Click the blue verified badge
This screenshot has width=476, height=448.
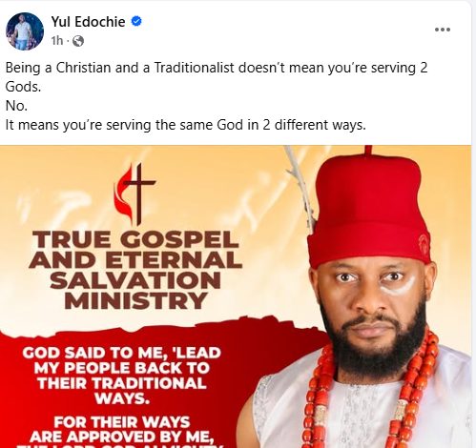(136, 21)
